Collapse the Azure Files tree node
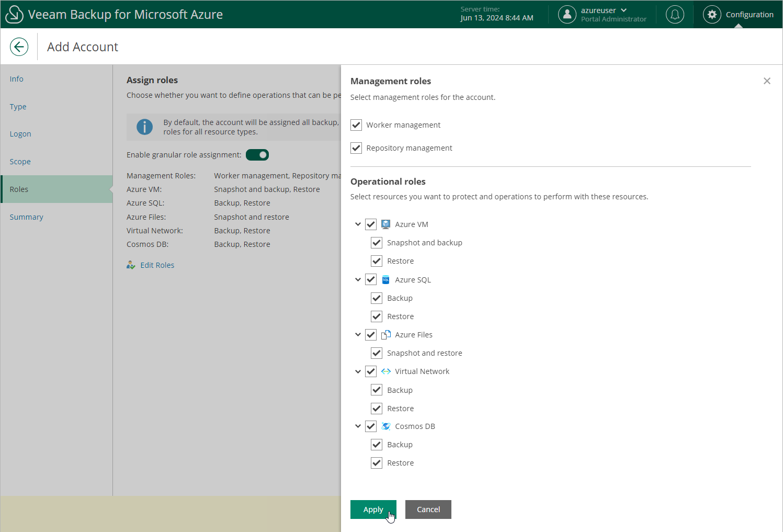The image size is (783, 532). [x=358, y=335]
